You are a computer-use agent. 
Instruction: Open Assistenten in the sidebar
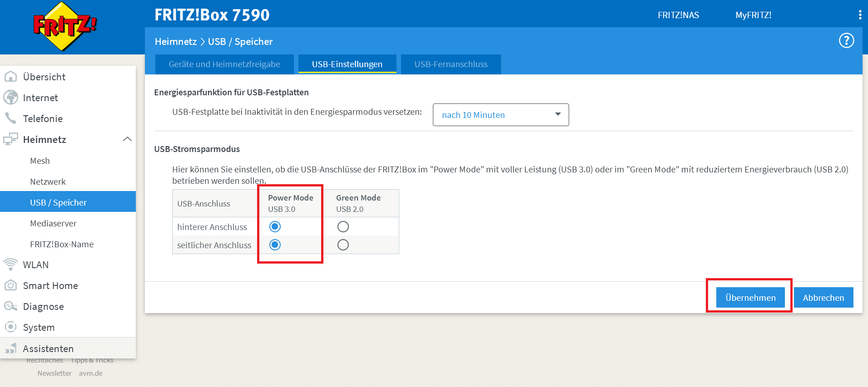pyautogui.click(x=68, y=348)
